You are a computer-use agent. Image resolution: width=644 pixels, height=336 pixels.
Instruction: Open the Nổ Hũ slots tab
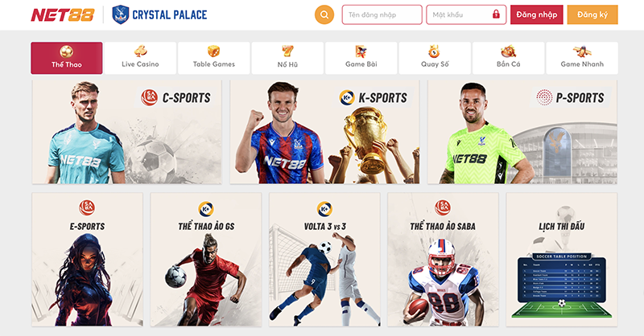tap(287, 58)
